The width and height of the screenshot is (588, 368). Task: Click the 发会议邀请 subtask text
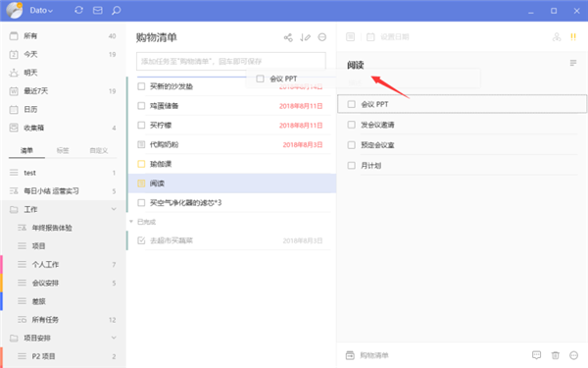click(x=377, y=125)
